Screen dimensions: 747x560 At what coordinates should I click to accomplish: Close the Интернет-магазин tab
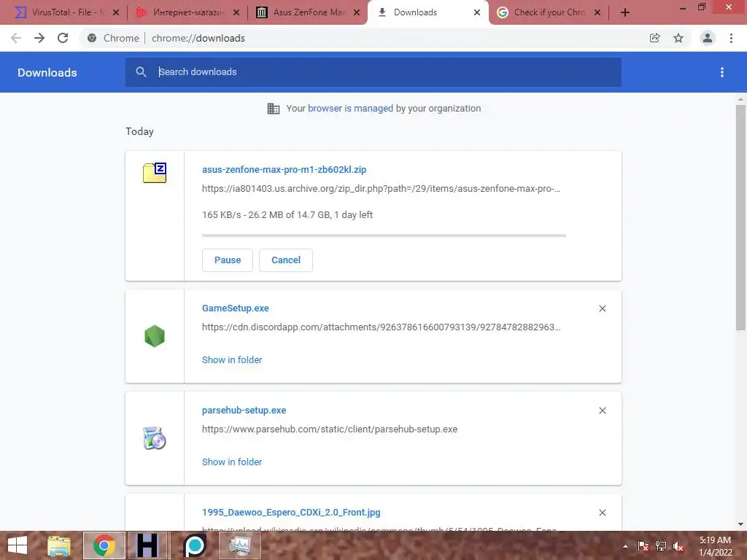pos(236,13)
